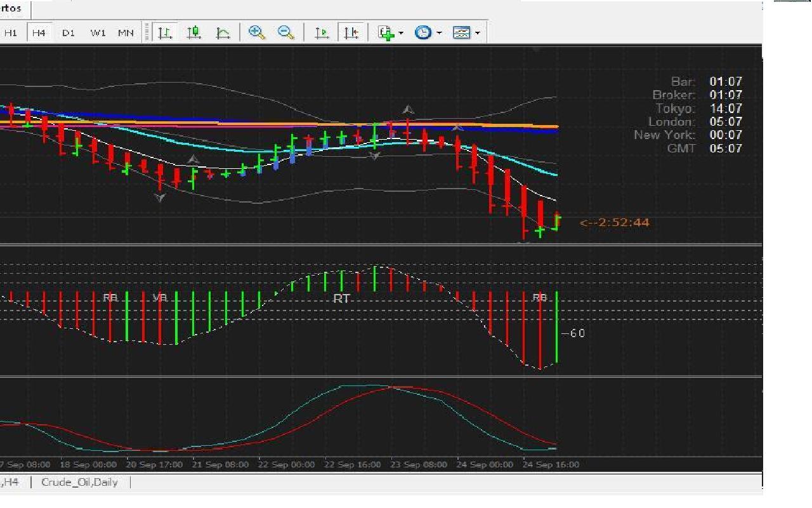This screenshot has width=812, height=508.
Task: Open the Crude_Oil,Daily chart tab
Action: [x=79, y=482]
